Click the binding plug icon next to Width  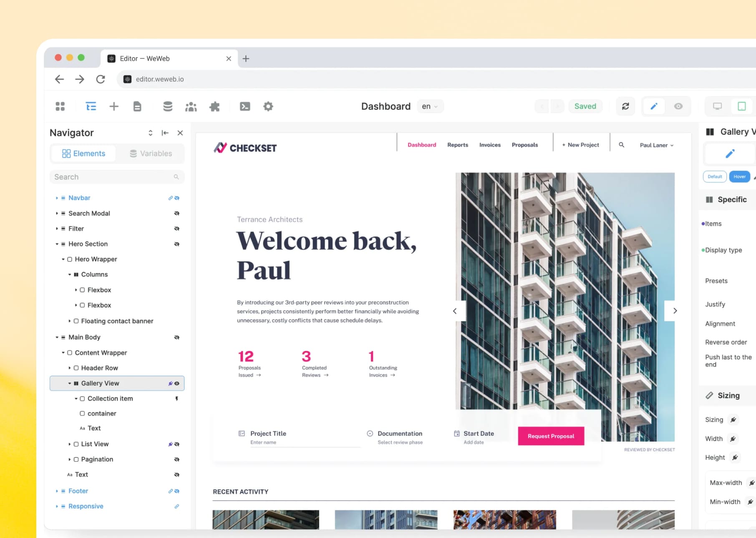(x=733, y=439)
